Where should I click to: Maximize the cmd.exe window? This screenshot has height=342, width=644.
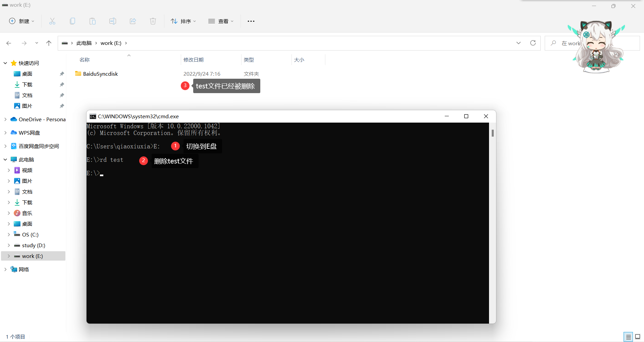pos(466,116)
